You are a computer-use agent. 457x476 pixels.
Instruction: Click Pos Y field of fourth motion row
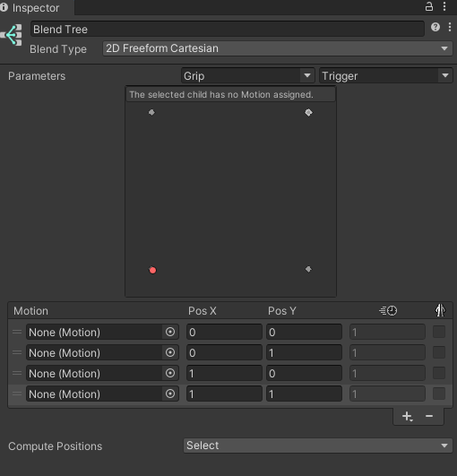(x=304, y=394)
